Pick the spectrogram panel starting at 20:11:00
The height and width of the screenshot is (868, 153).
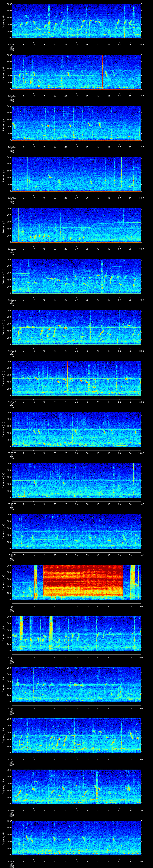pyautogui.click(x=77, y=531)
